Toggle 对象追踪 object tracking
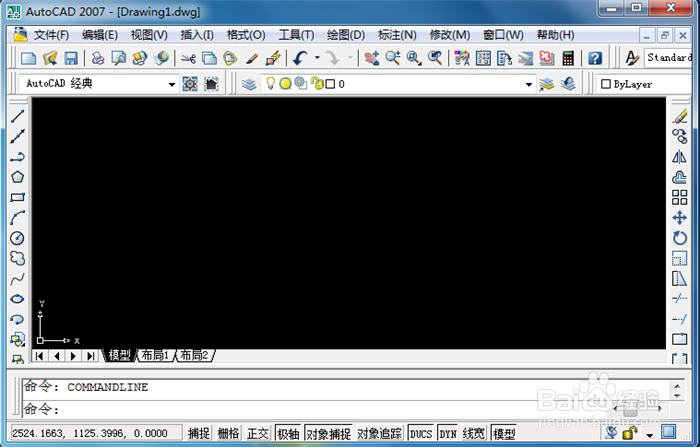Image resolution: width=700 pixels, height=447 pixels. click(x=379, y=433)
